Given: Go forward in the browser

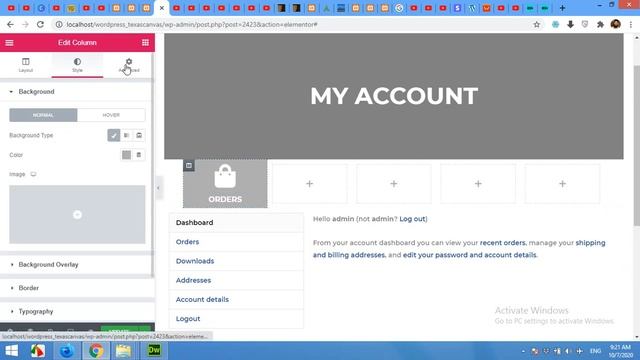Looking at the screenshot, I should pyautogui.click(x=25, y=24).
